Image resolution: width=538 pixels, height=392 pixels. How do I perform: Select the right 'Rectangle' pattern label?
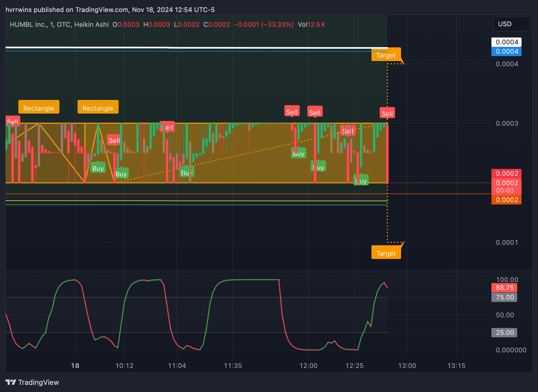[98, 107]
